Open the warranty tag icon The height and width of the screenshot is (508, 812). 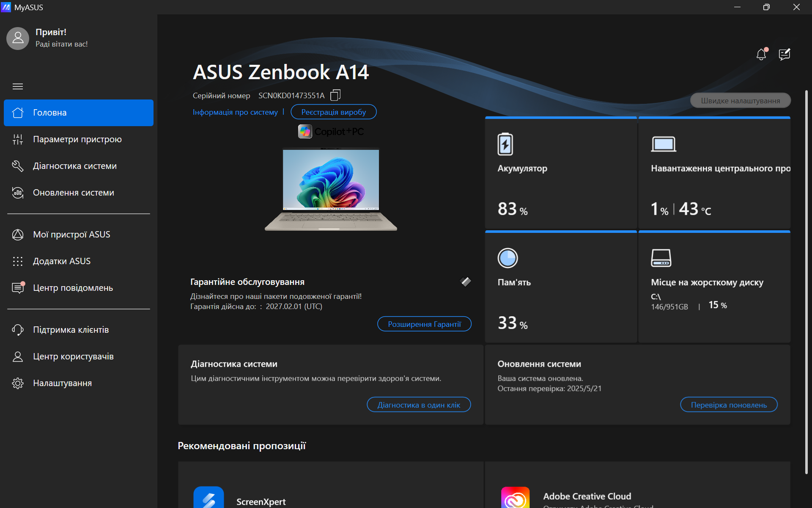[x=466, y=282]
